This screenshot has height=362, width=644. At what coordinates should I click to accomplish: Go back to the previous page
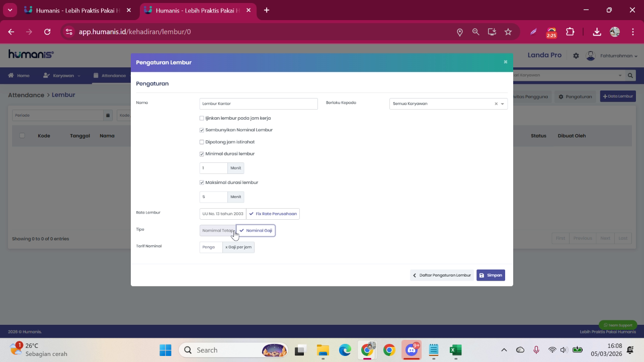click(11, 32)
